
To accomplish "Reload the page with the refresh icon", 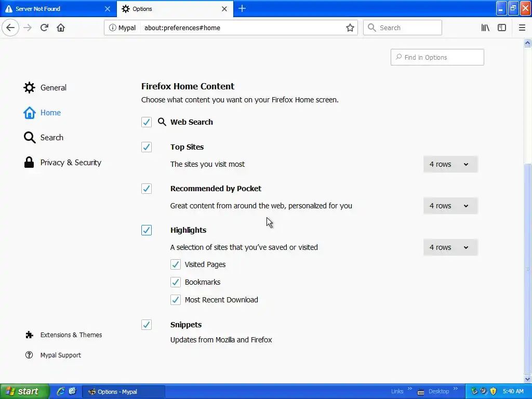I will coord(44,28).
